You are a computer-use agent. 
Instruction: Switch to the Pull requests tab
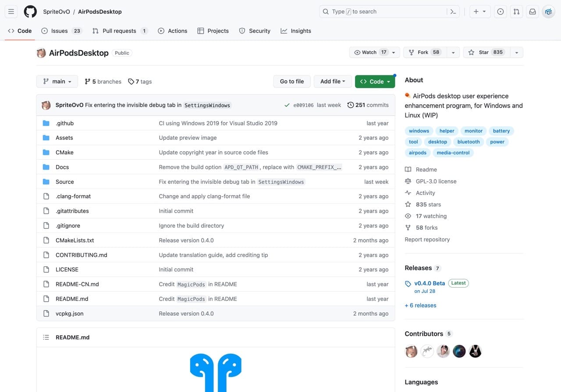tap(120, 31)
